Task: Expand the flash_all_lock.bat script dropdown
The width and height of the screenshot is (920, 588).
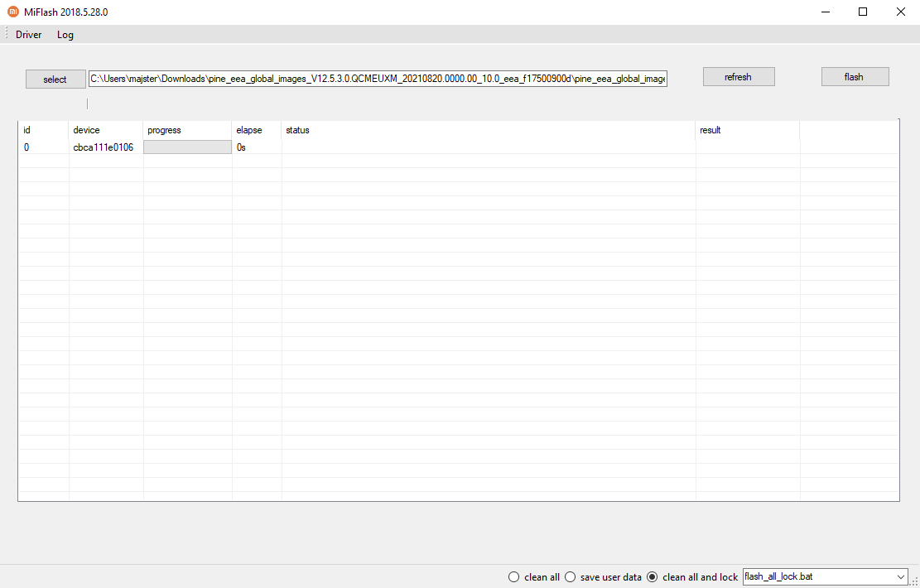Action: click(x=901, y=576)
